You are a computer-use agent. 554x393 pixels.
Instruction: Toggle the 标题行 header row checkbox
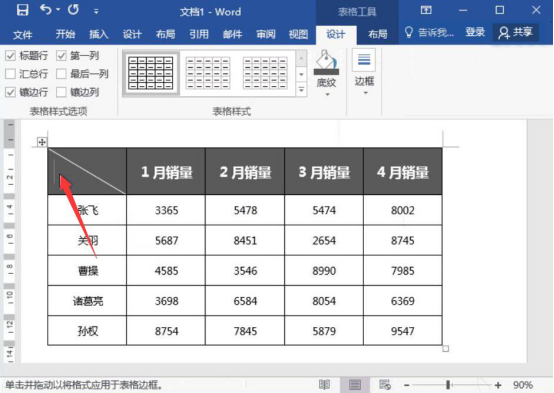point(11,55)
